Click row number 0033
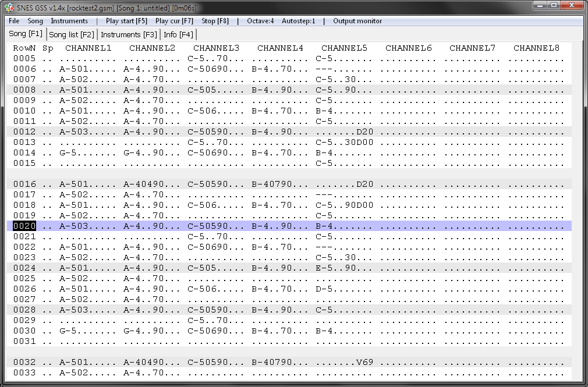Screen dimensions: 588x387 24,372
